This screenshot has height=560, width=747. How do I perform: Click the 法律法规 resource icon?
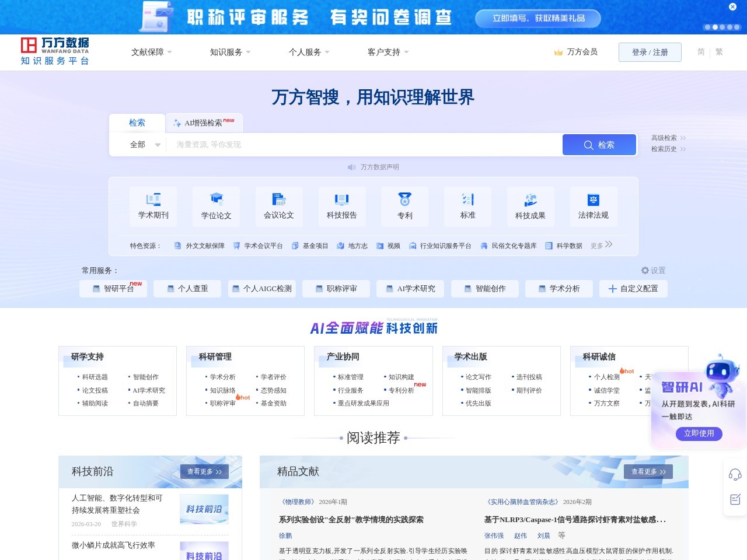tap(593, 206)
